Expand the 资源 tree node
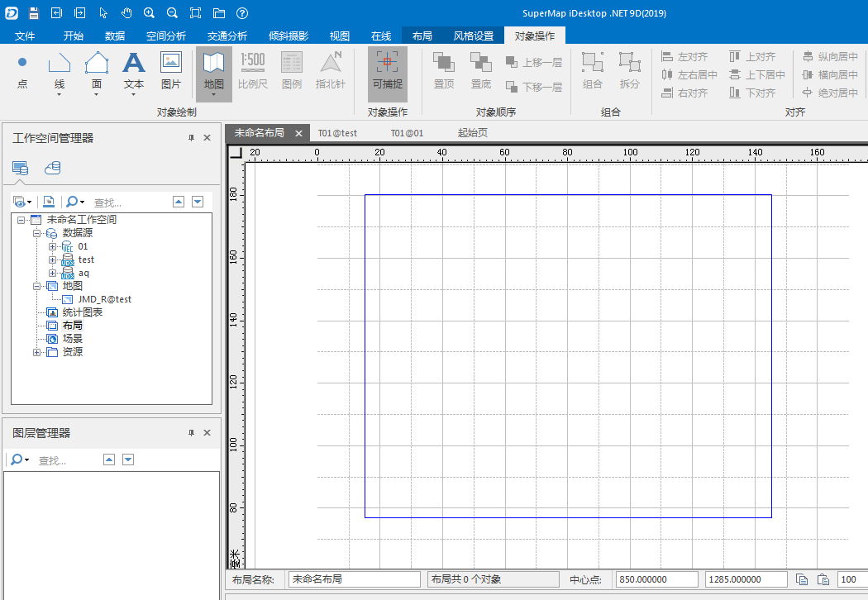The height and width of the screenshot is (600, 868). point(36,352)
